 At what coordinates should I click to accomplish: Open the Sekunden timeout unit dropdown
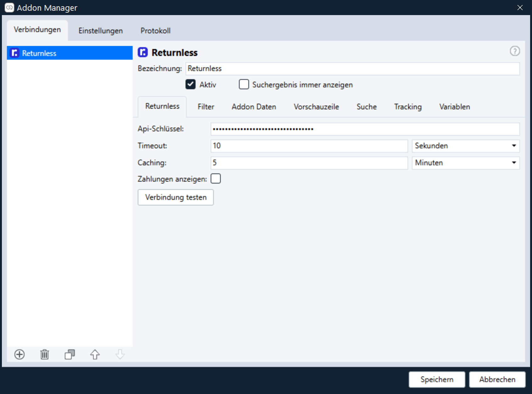[x=466, y=146]
